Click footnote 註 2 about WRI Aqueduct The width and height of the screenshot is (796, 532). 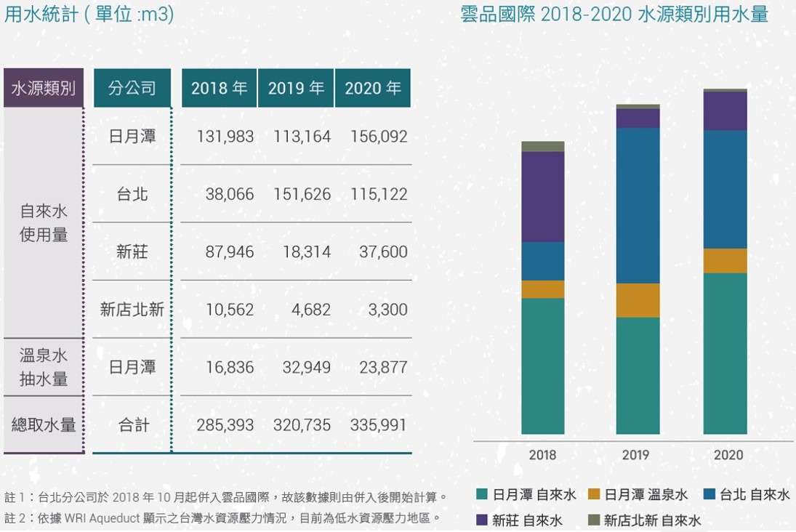click(x=222, y=517)
